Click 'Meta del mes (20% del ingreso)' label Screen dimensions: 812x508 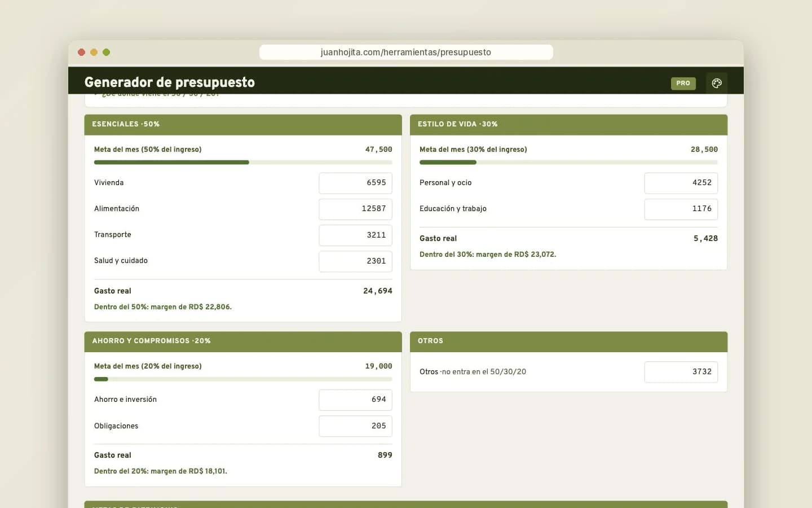pos(148,366)
